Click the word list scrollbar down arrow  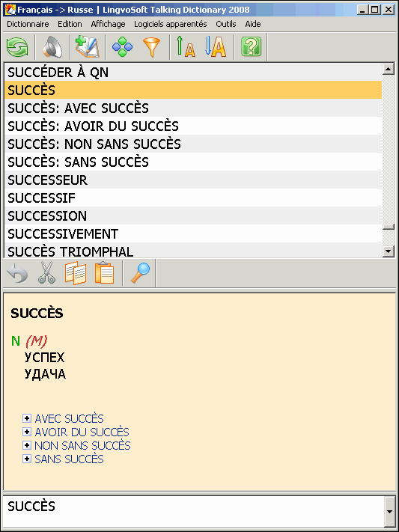coord(388,251)
